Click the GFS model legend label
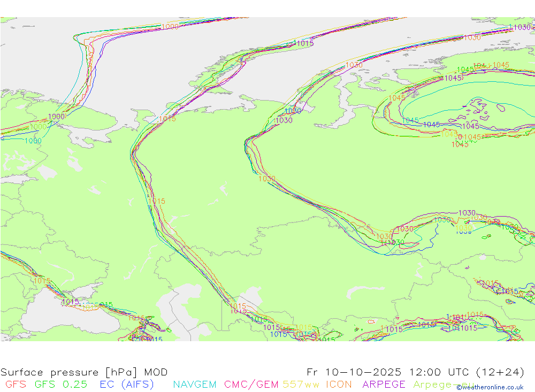Viewport: 535px width, 392px height. pos(16,384)
